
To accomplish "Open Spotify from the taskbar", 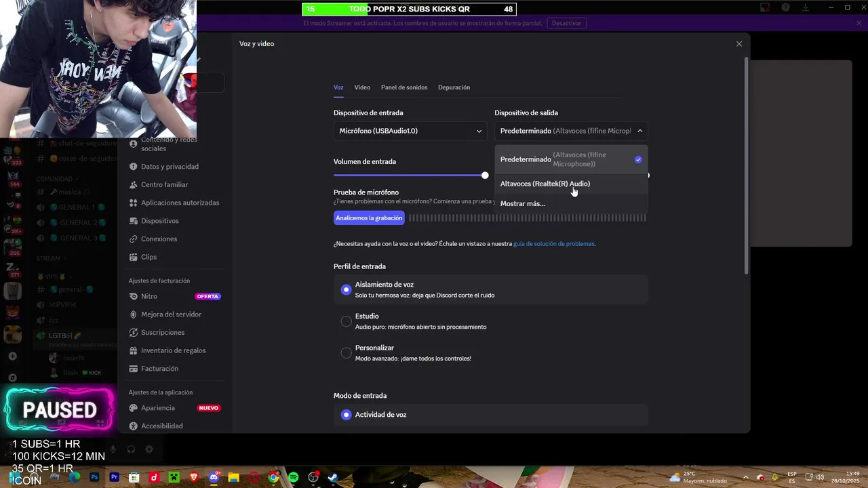I will pyautogui.click(x=293, y=477).
